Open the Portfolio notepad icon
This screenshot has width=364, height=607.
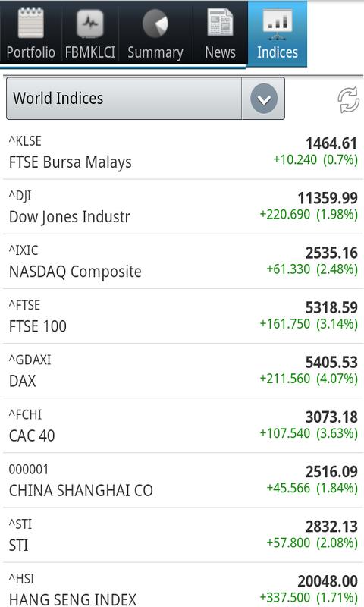pyautogui.click(x=30, y=23)
